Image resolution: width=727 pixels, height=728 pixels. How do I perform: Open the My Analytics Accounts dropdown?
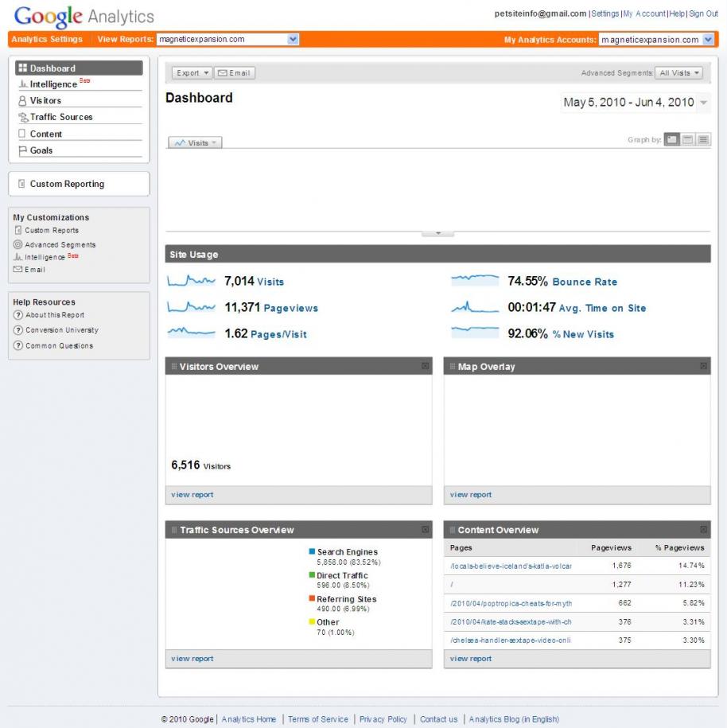tap(708, 40)
